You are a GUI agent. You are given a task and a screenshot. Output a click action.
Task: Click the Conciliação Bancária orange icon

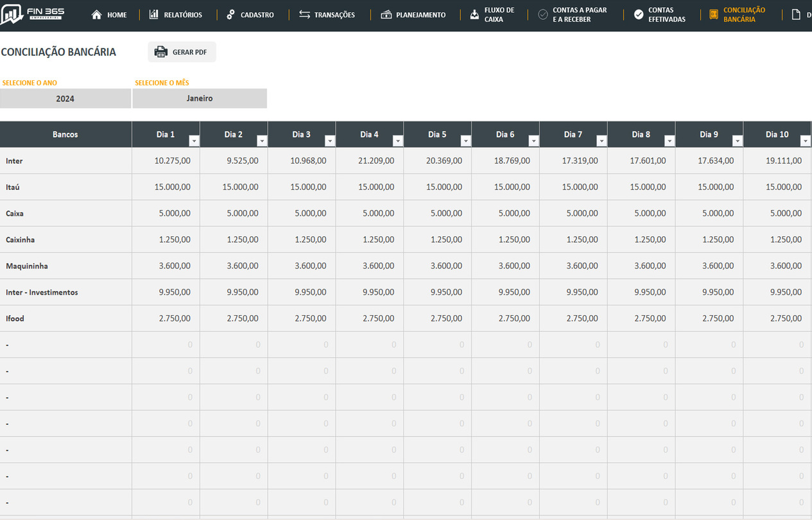click(714, 14)
